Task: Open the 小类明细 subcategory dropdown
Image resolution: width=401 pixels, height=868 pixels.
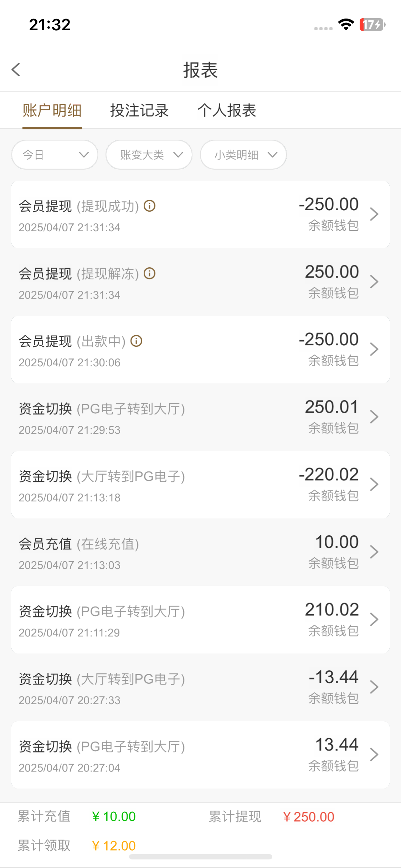Action: (243, 155)
